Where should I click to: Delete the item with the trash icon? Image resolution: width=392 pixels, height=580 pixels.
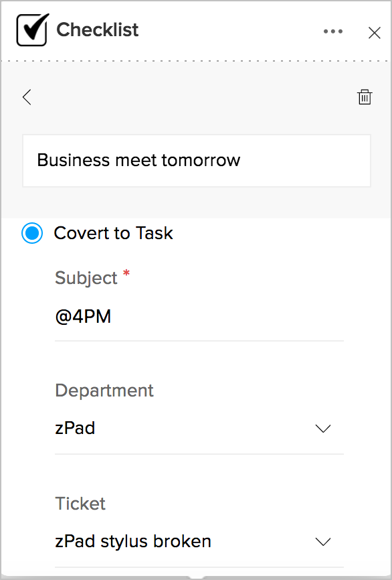[x=365, y=97]
